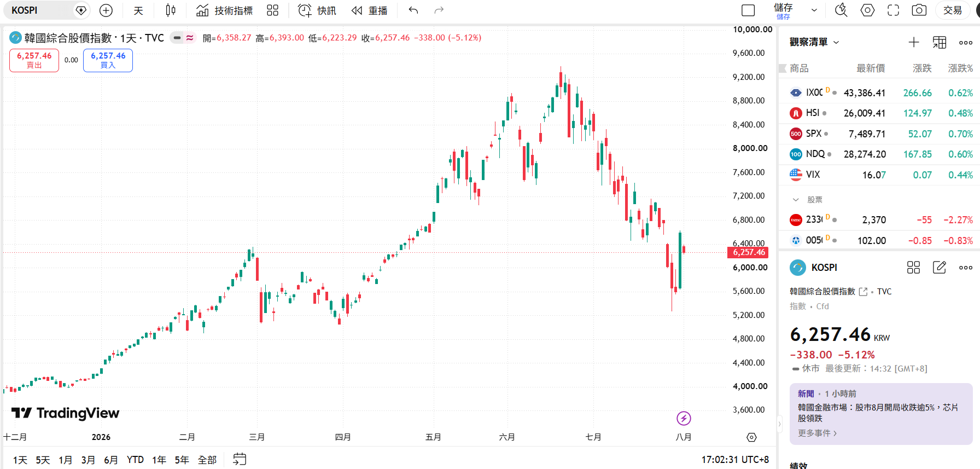Save the chart layout with 儲存
Image resolution: width=980 pixels, height=469 pixels.
point(783,10)
